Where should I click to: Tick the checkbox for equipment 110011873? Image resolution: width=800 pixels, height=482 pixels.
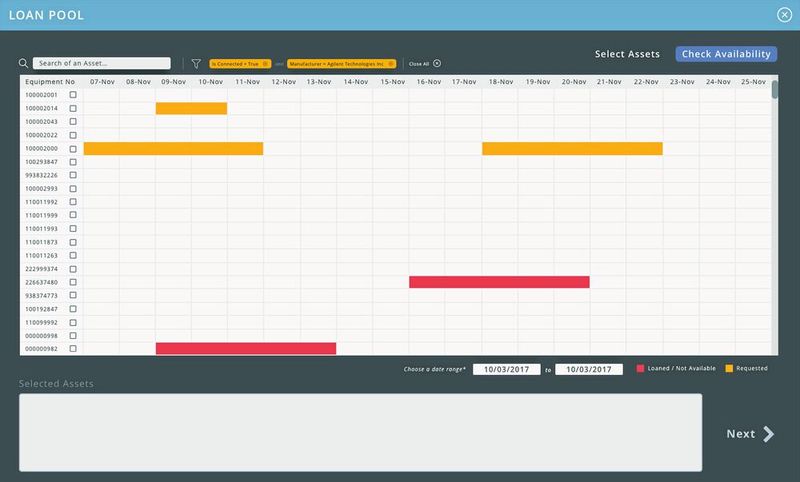coord(73,242)
